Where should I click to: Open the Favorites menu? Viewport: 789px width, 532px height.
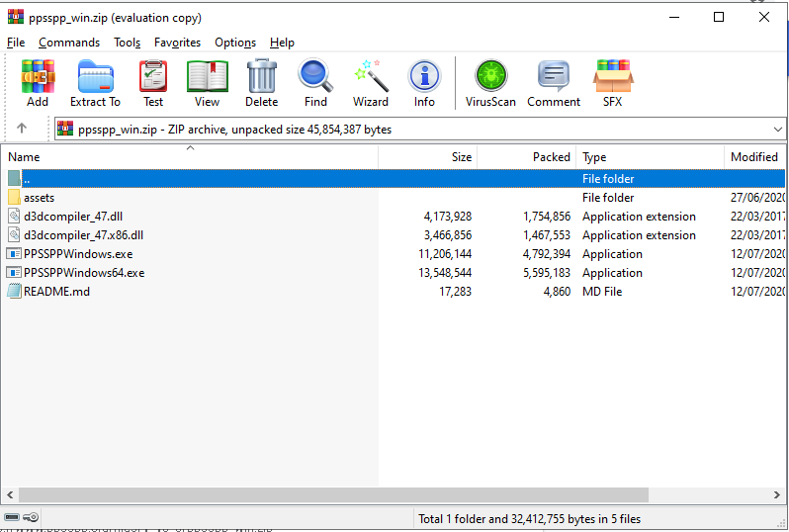(x=177, y=43)
